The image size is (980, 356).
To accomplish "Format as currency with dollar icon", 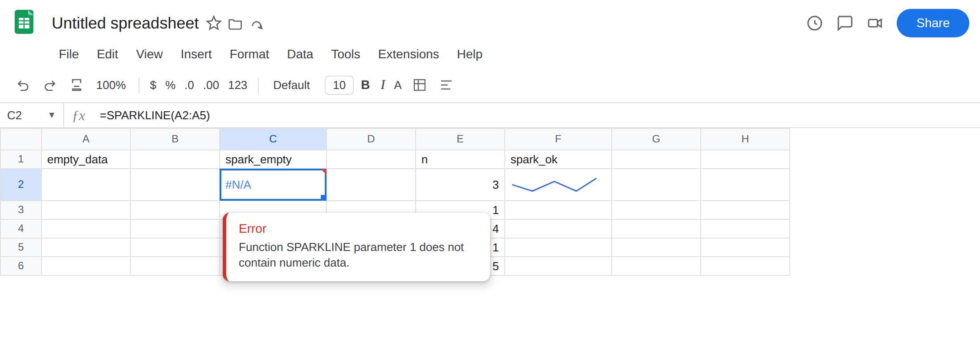I will [x=153, y=85].
